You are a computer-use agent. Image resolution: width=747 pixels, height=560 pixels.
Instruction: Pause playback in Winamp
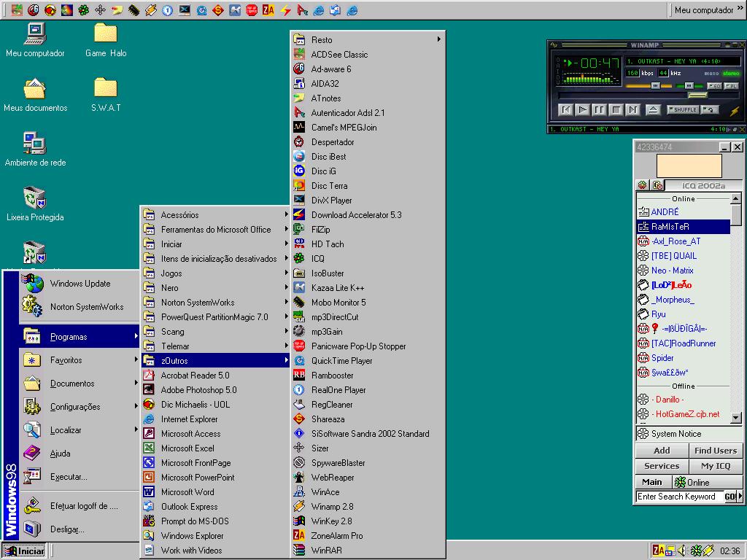point(600,110)
